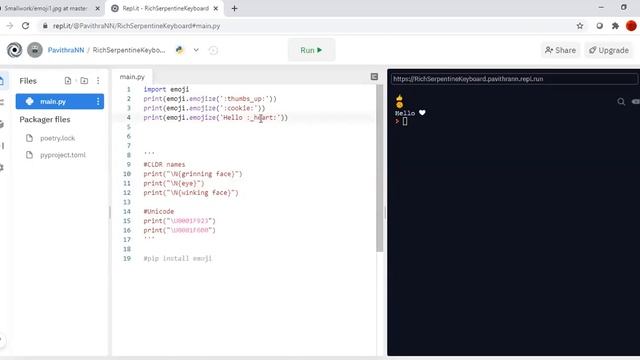This screenshot has height=360, width=640.
Task: Run the Python program
Action: (311, 50)
